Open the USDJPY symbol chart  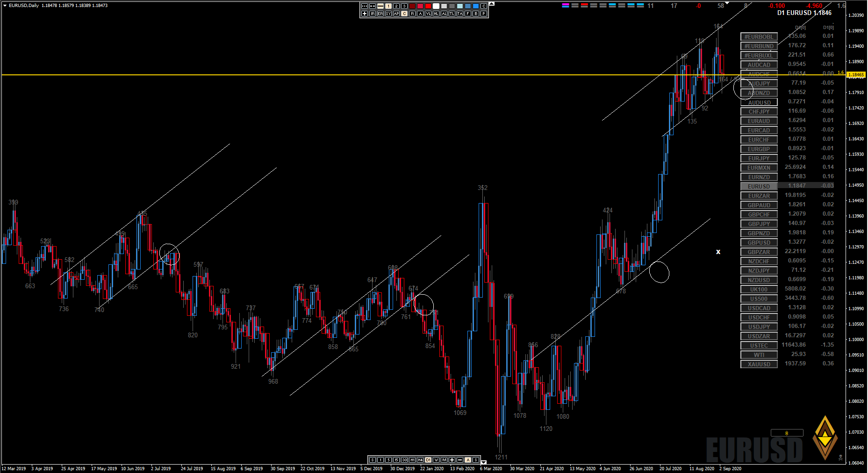point(759,327)
